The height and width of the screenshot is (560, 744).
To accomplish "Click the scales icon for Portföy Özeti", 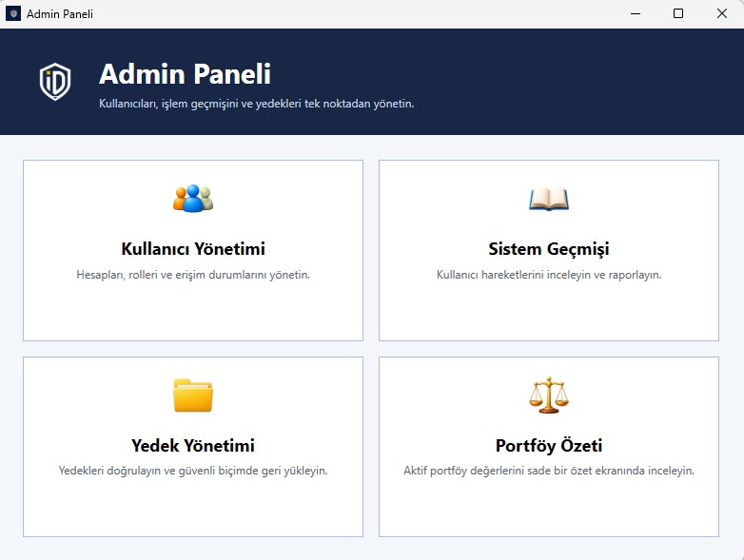I will 549,395.
